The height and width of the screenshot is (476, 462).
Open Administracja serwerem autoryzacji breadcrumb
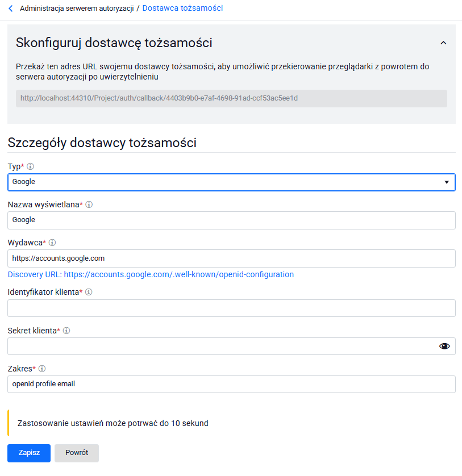pyautogui.click(x=77, y=9)
